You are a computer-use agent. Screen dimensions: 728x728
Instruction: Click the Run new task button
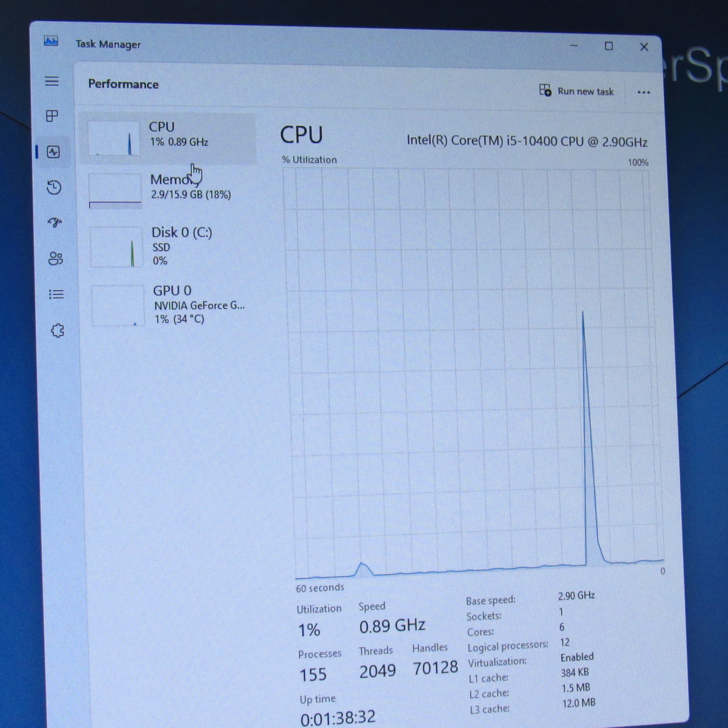pyautogui.click(x=576, y=91)
